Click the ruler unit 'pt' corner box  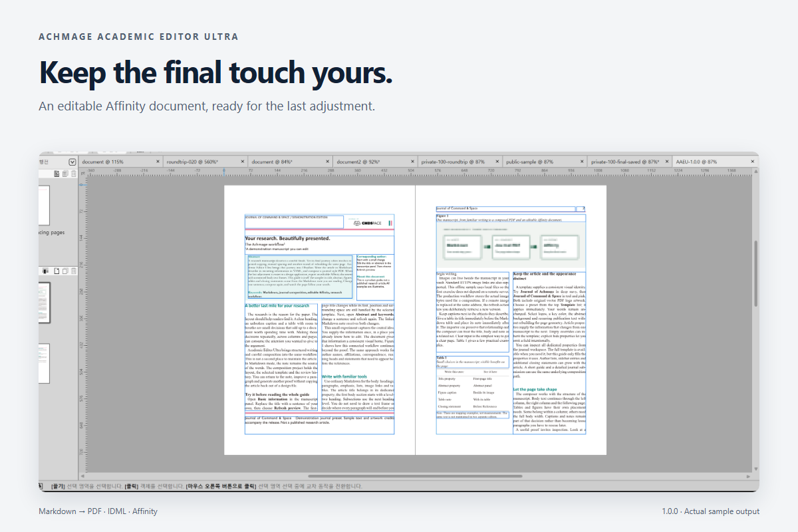(x=82, y=174)
